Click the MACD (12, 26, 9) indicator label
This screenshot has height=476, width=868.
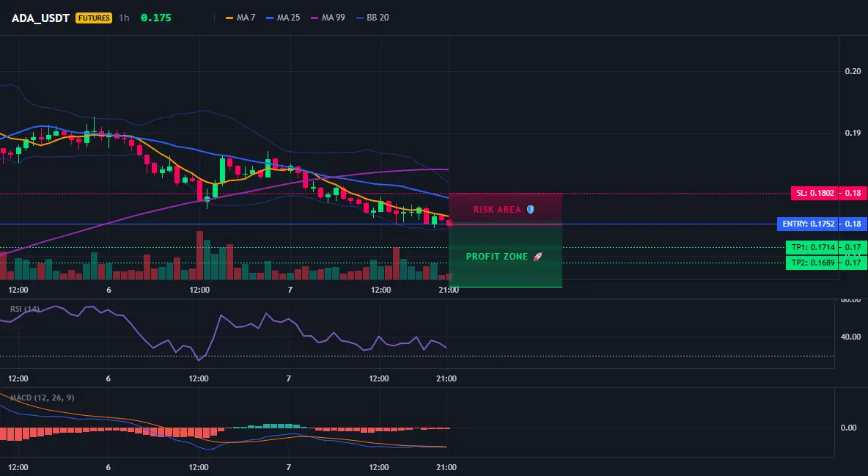pos(42,398)
